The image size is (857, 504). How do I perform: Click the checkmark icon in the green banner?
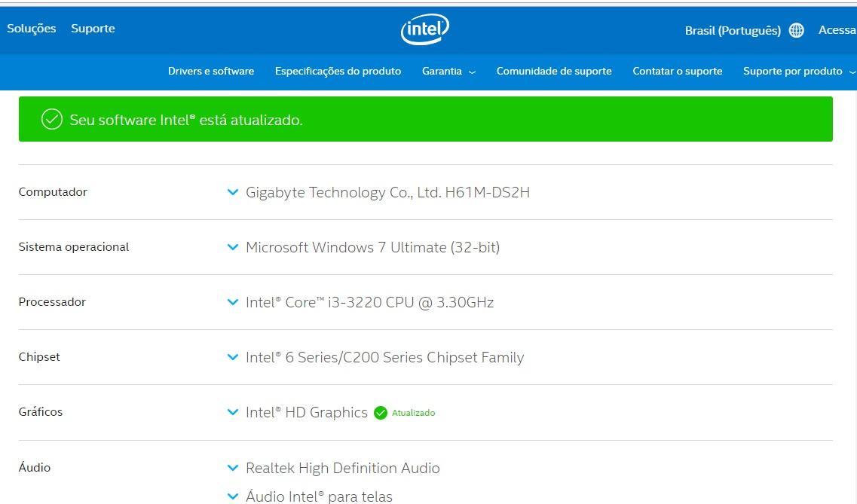tap(52, 119)
